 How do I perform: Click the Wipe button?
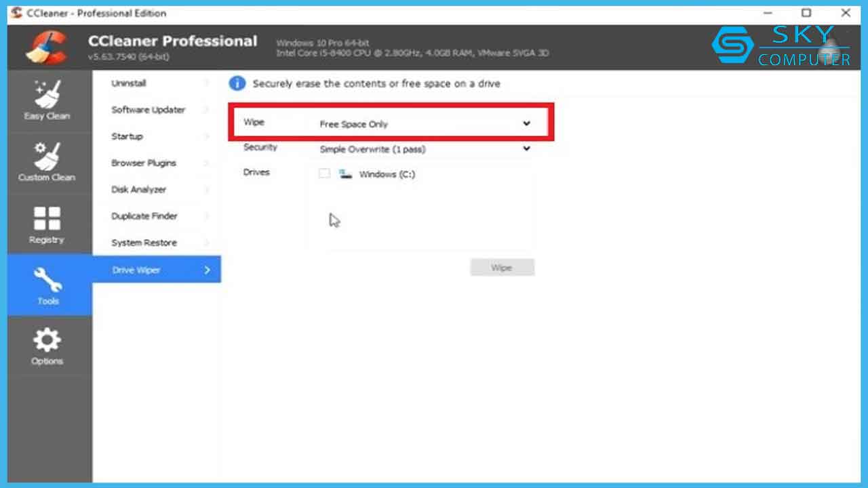coord(502,268)
